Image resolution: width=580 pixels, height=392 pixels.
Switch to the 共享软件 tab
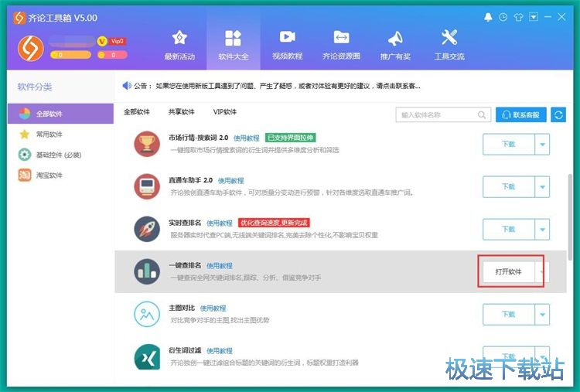[x=181, y=111]
